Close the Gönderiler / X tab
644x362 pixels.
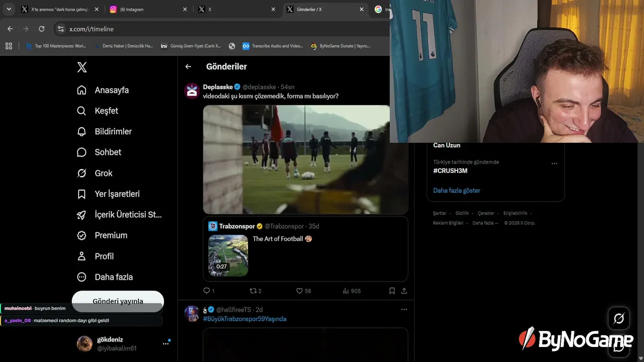[x=362, y=9]
